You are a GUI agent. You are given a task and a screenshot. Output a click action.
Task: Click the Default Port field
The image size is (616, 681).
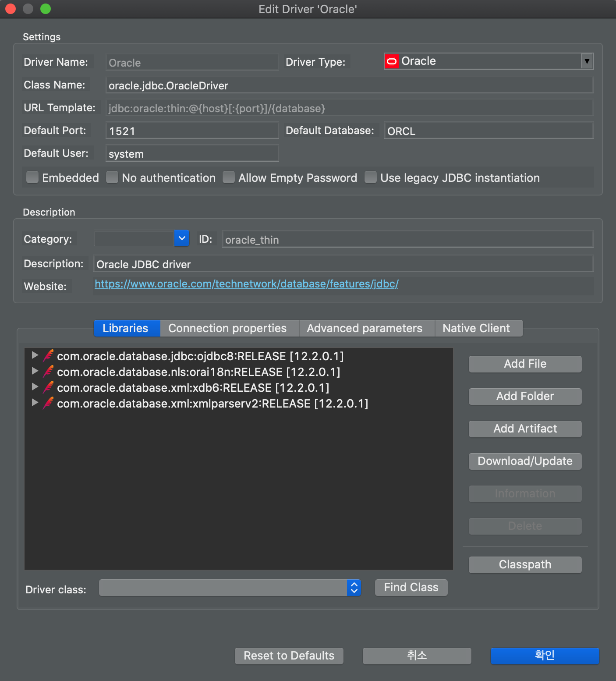pyautogui.click(x=192, y=131)
